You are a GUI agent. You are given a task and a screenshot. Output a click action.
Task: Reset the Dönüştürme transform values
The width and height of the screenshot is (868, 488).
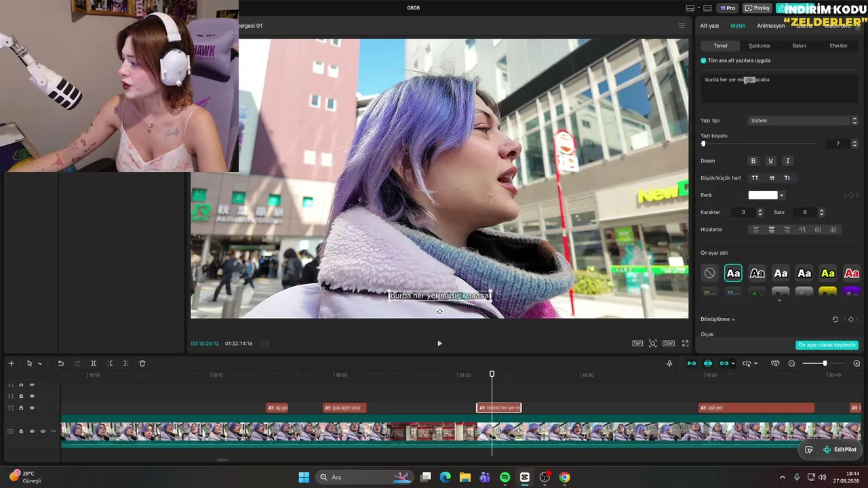coord(835,319)
